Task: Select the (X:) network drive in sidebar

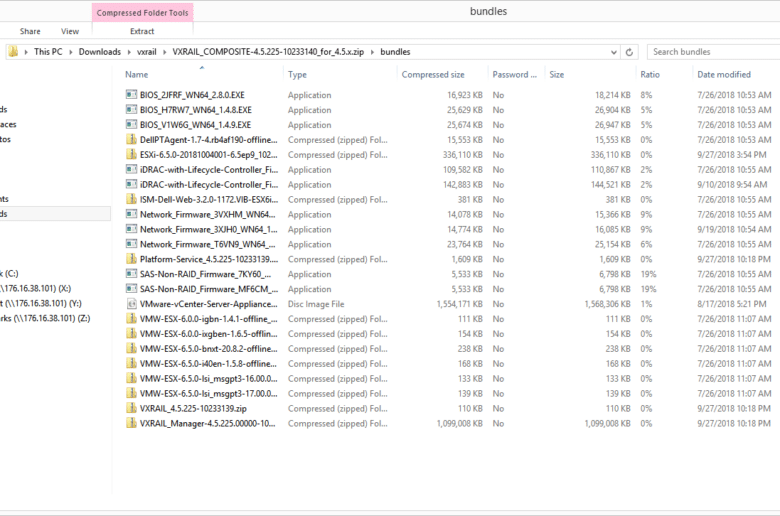Action: pyautogui.click(x=36, y=288)
